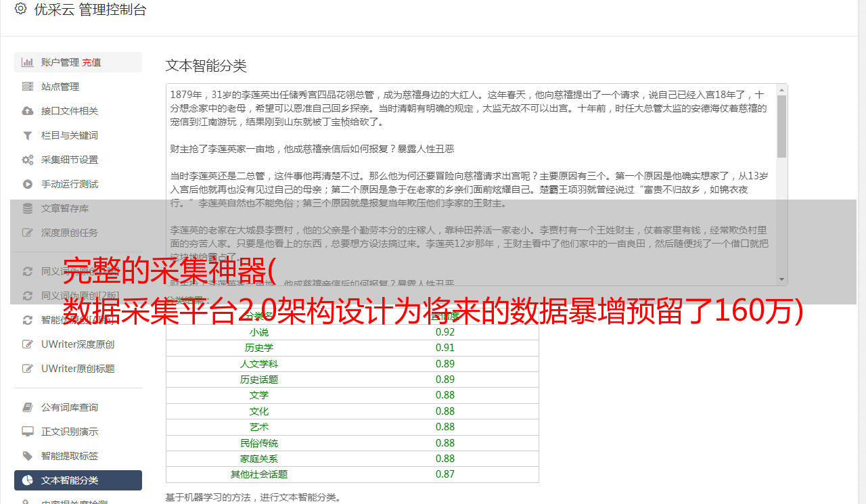Open 站点管理 in the sidebar
The image size is (866, 504).
(x=78, y=87)
